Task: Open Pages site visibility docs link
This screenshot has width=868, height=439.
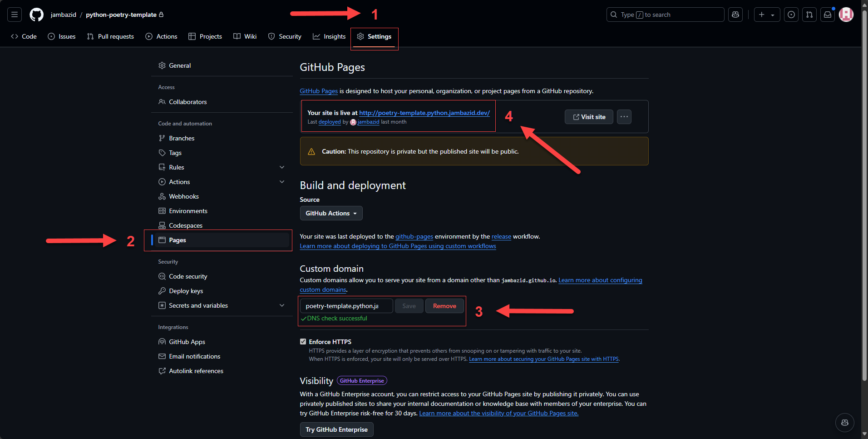Action: click(x=498, y=413)
